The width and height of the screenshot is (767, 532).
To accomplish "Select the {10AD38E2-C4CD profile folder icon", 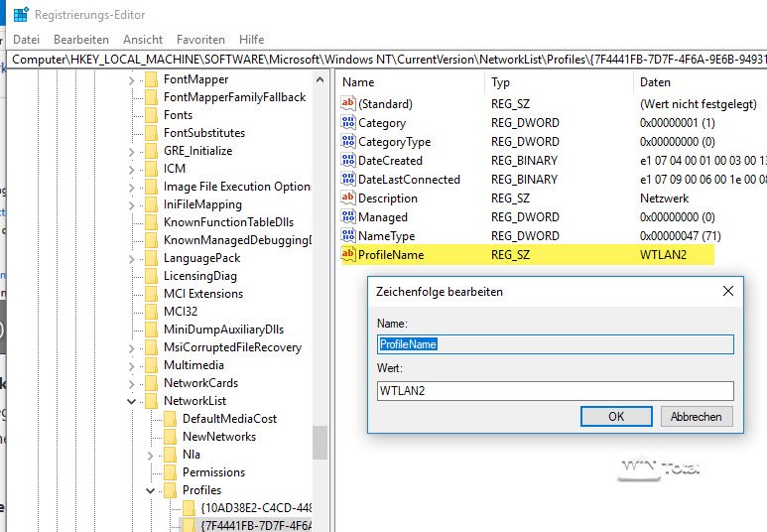I will pos(189,508).
